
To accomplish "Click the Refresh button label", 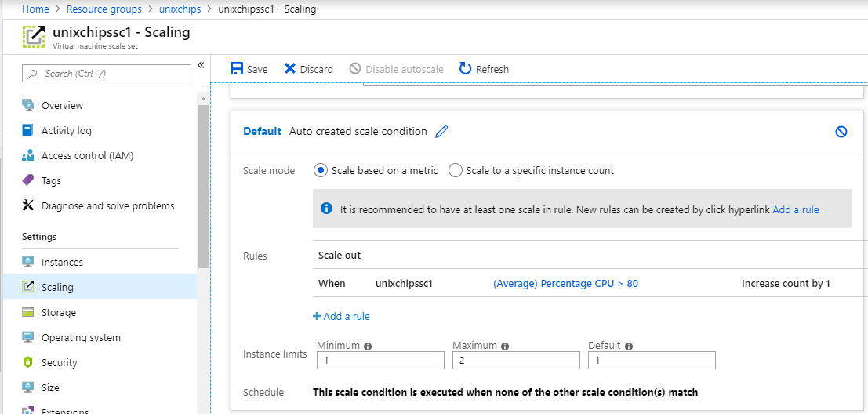I will [492, 69].
